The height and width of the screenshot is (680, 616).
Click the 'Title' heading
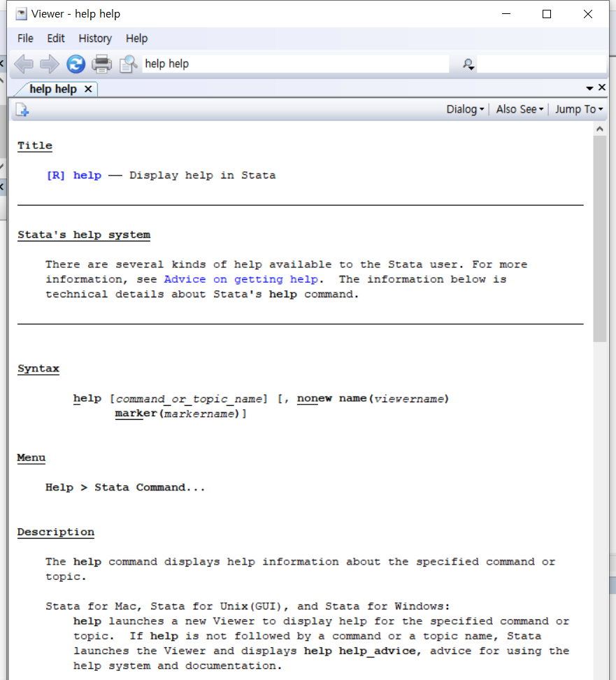click(35, 146)
